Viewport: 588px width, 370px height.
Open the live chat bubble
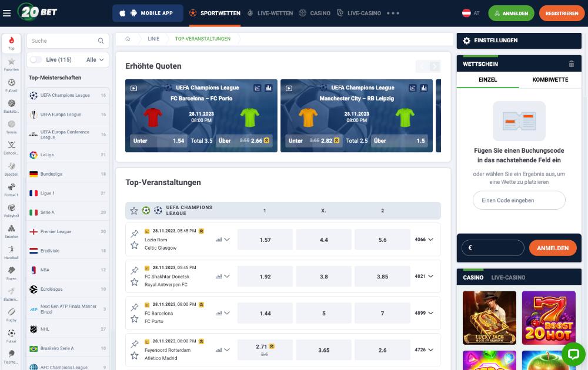click(x=573, y=354)
